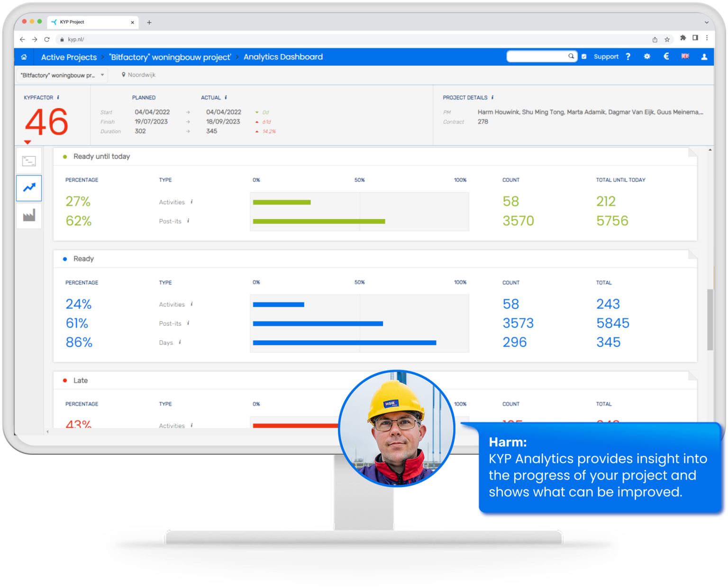Switch language using the UK flag icon
728x588 pixels.
(685, 56)
